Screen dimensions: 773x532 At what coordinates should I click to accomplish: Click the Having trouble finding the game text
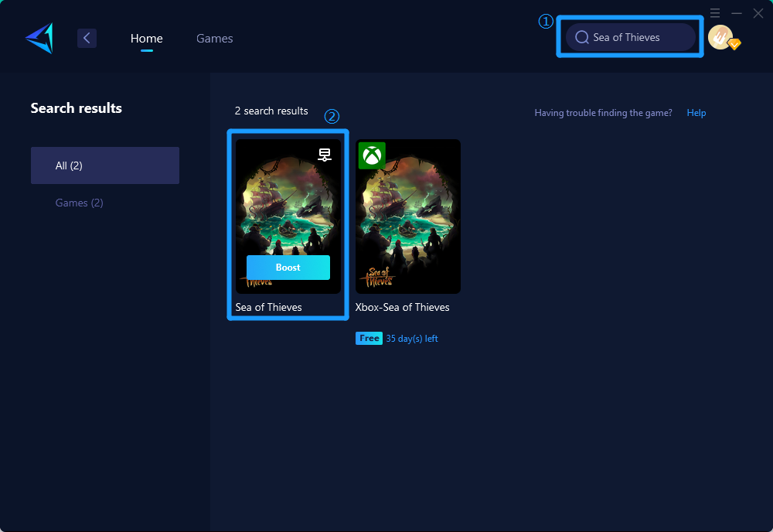pos(603,113)
